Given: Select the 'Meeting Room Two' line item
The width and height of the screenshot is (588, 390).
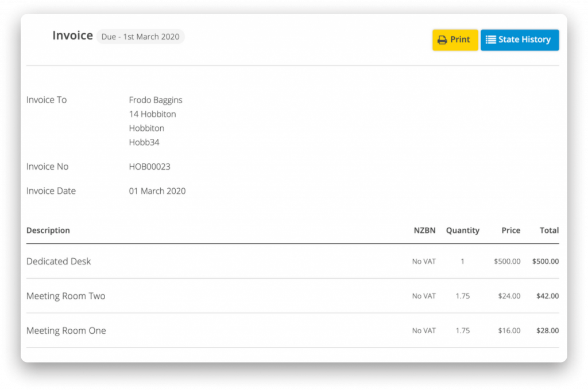Looking at the screenshot, I should (x=65, y=296).
